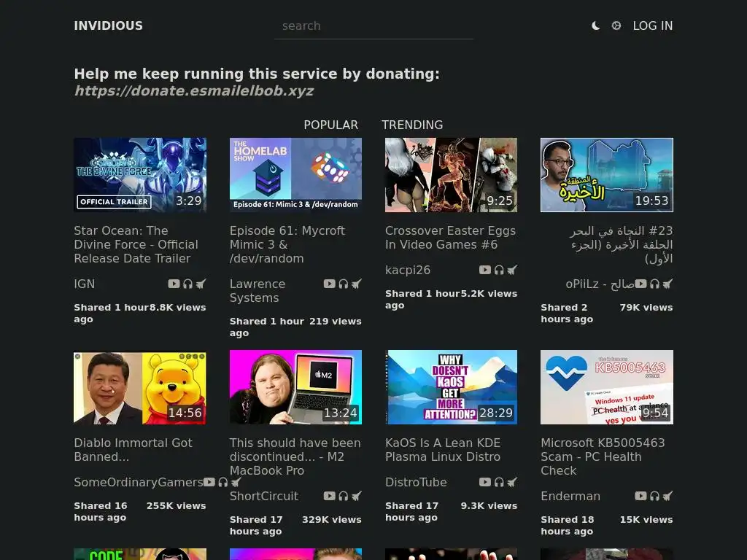This screenshot has height=560, width=747.
Task: Open Star Ocean Divine Force thumbnail
Action: [140, 175]
